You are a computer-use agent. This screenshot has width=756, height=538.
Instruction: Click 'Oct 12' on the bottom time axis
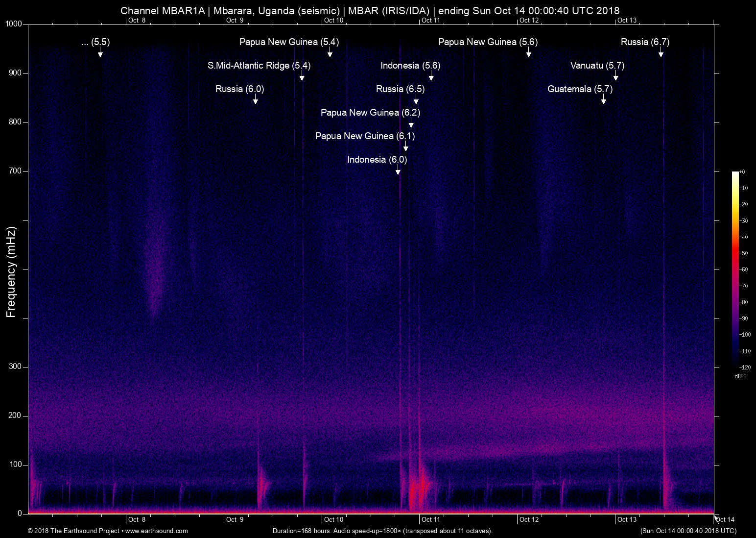click(529, 520)
